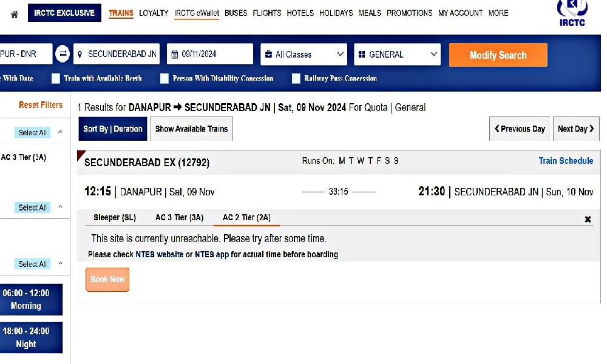Open the TRAINS menu item
The height and width of the screenshot is (364, 607).
121,13
